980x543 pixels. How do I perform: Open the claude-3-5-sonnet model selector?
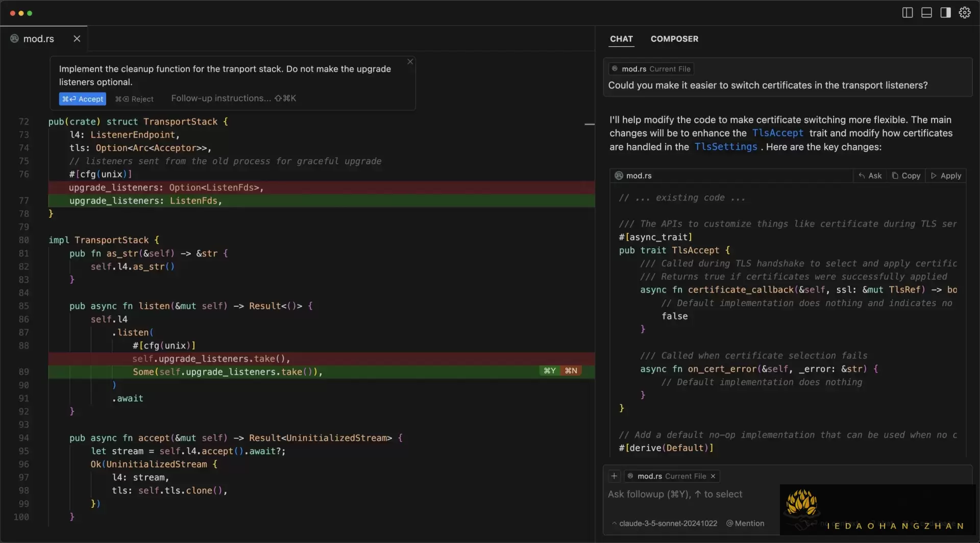point(665,524)
